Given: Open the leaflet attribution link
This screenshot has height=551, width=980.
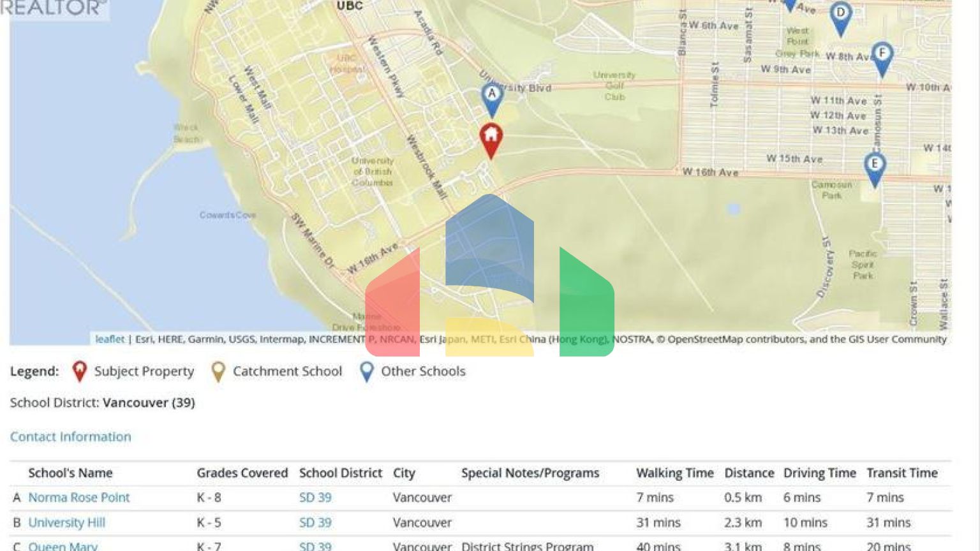Looking at the screenshot, I should pyautogui.click(x=110, y=339).
